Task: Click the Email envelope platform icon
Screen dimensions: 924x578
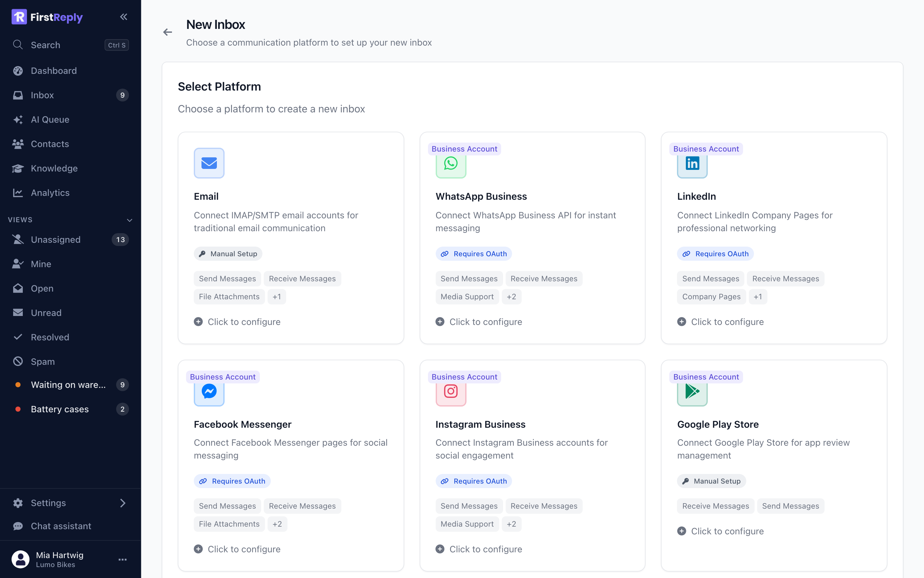Action: click(x=209, y=163)
